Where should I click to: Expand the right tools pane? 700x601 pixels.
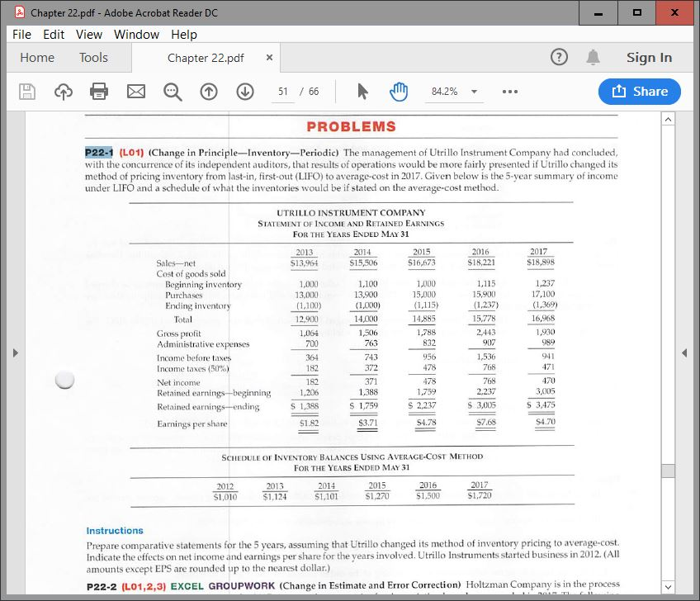click(684, 353)
